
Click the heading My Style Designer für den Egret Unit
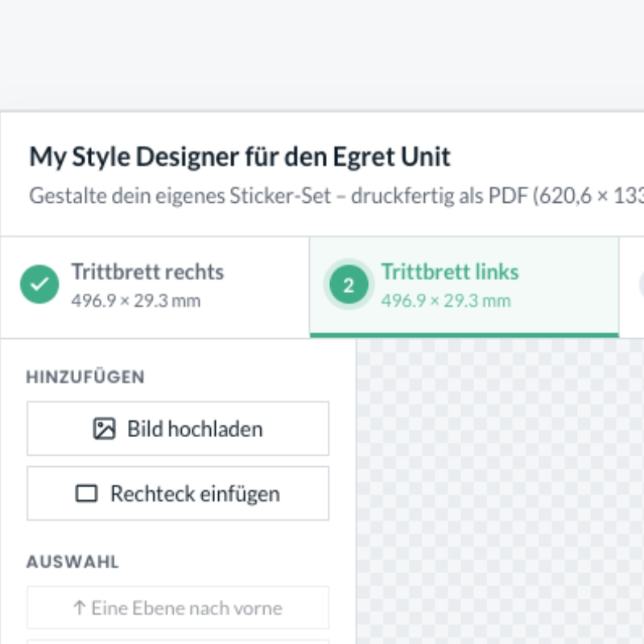(x=240, y=157)
